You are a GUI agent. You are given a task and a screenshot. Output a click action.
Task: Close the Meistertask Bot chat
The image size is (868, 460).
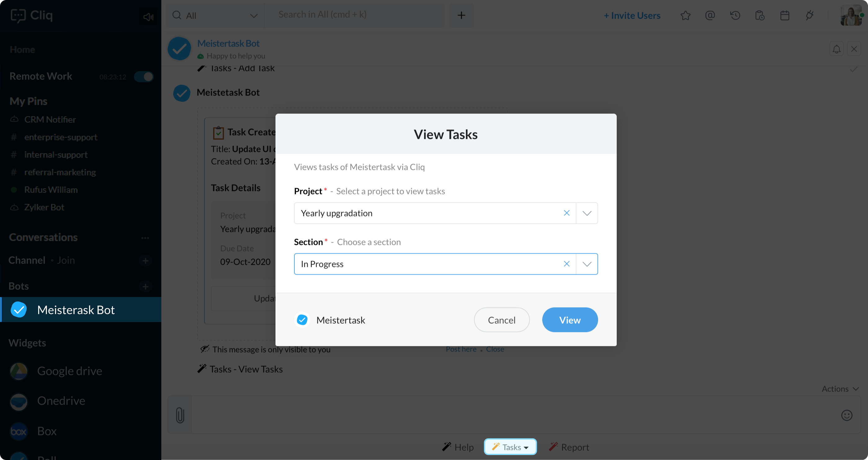pyautogui.click(x=854, y=49)
